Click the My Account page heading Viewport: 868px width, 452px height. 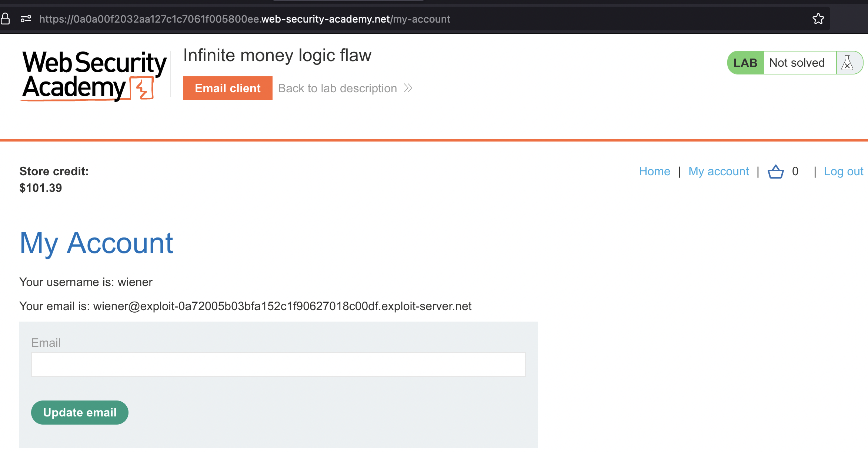click(x=96, y=243)
